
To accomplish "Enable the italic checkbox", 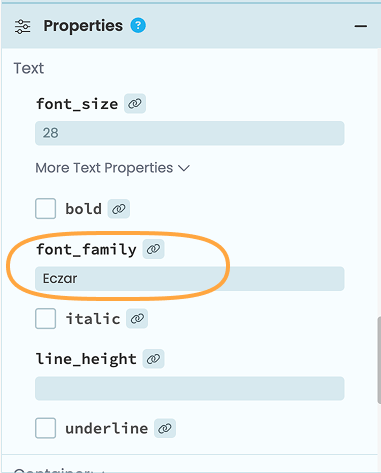I will [x=45, y=319].
